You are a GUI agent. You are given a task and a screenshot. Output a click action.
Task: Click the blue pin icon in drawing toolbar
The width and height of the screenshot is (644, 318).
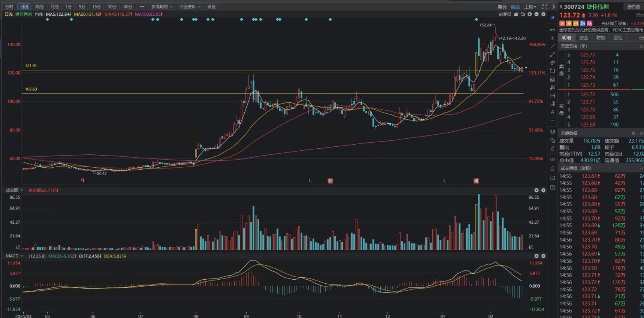click(552, 18)
